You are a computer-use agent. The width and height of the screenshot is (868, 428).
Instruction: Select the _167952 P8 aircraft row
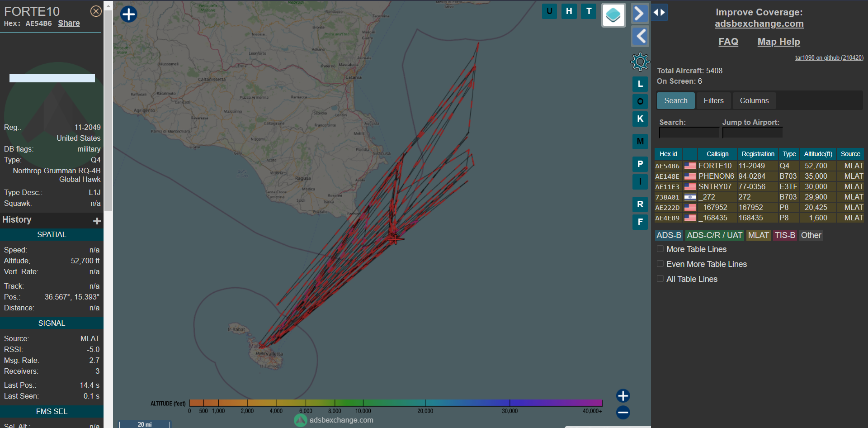[x=759, y=208]
